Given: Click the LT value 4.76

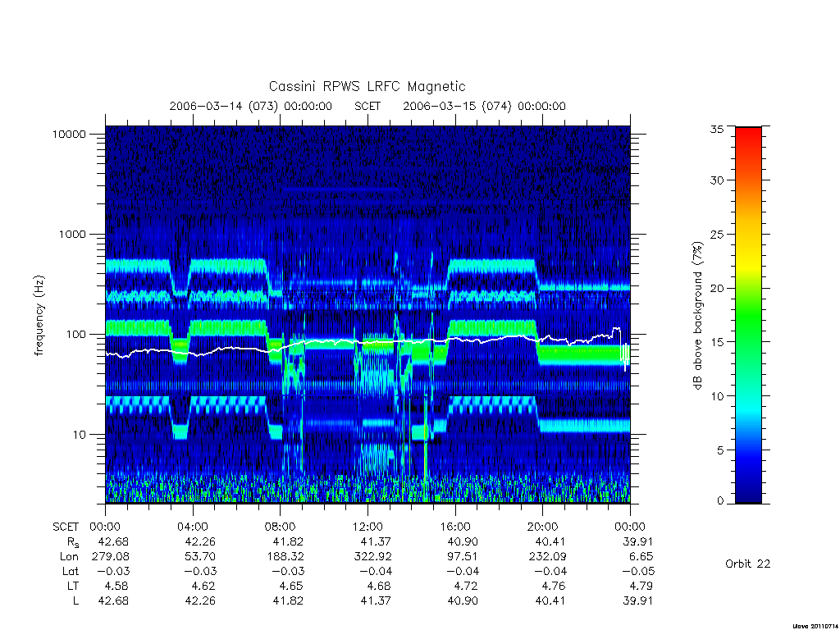Looking at the screenshot, I should point(555,586).
